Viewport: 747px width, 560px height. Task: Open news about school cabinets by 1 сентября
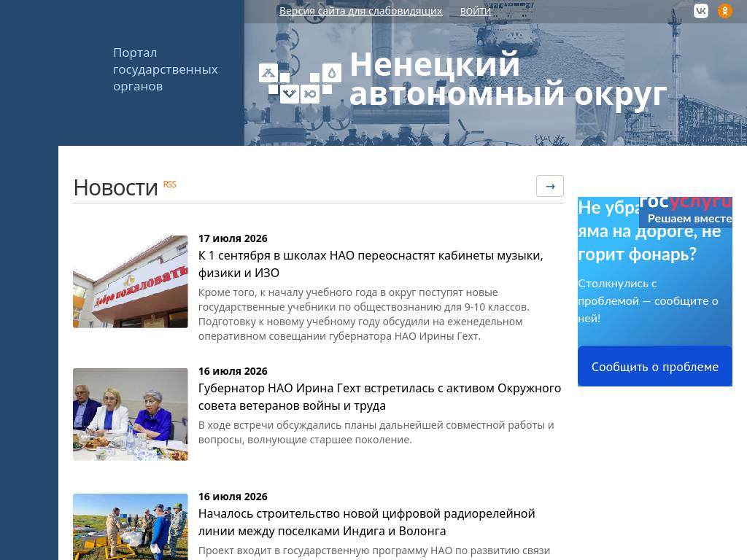371,264
